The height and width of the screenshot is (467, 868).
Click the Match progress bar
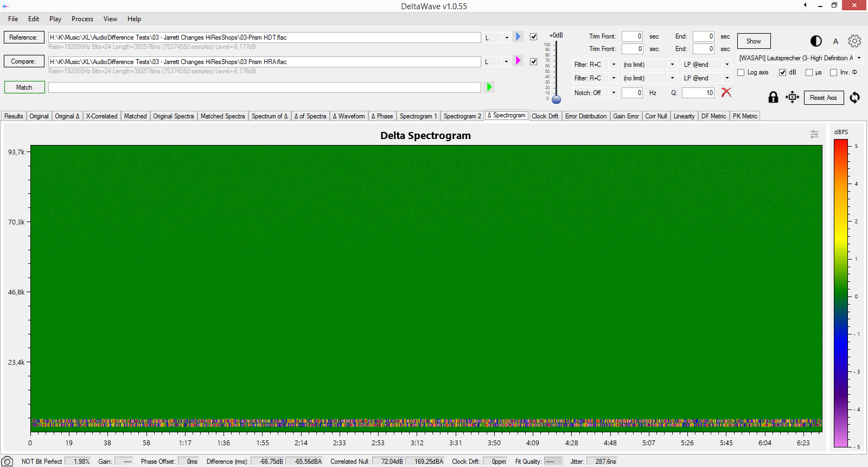pyautogui.click(x=264, y=87)
